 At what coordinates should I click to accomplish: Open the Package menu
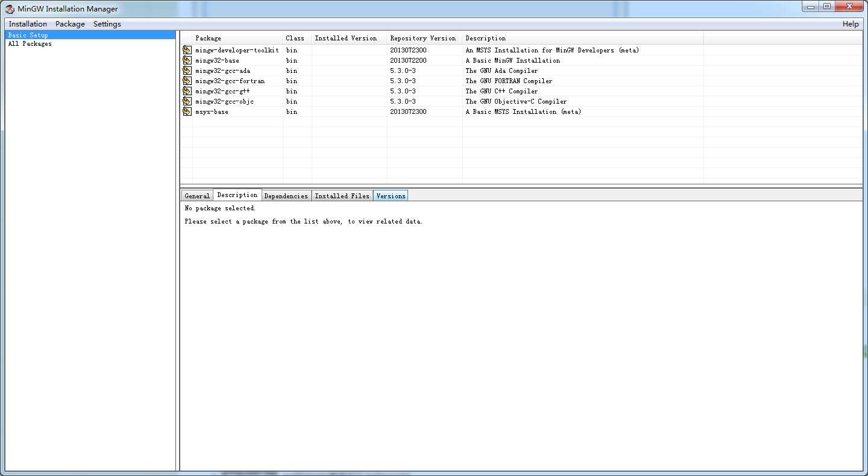70,24
